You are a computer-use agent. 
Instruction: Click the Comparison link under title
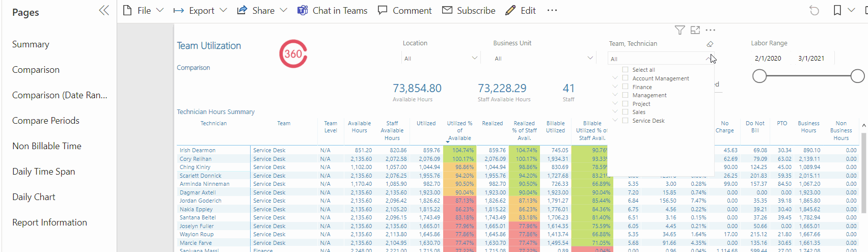[x=193, y=68]
